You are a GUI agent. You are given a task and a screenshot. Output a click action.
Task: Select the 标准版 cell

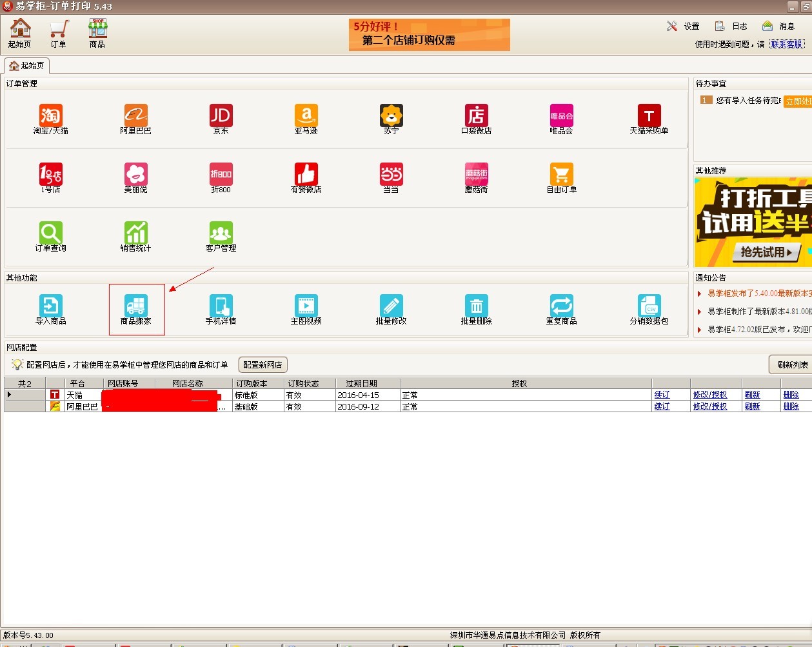[258, 395]
